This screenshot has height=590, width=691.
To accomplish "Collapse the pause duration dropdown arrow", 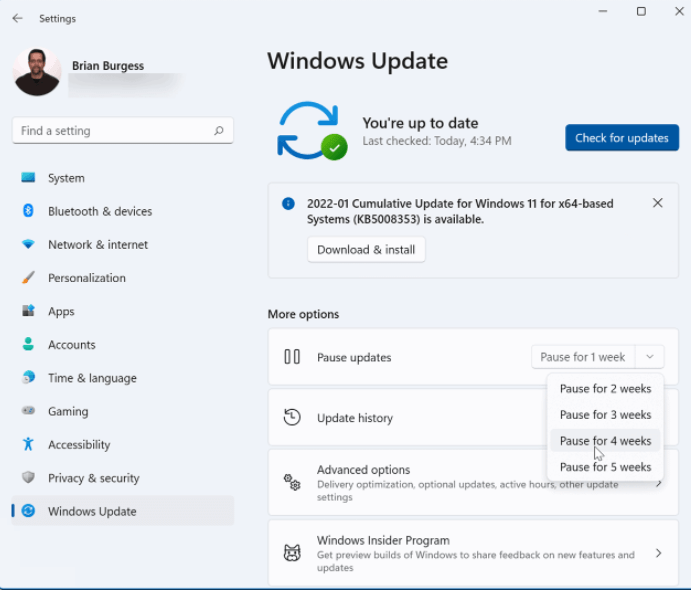I will (x=650, y=357).
